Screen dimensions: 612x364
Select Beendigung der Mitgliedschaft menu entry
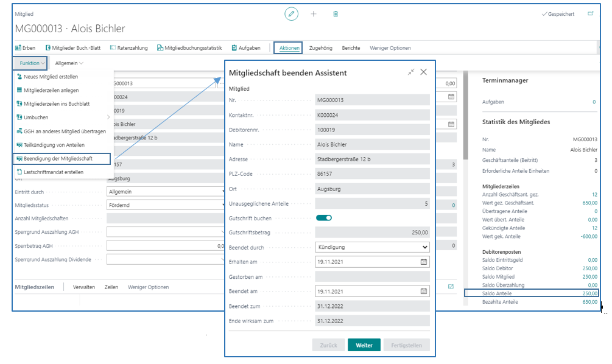coord(62,159)
